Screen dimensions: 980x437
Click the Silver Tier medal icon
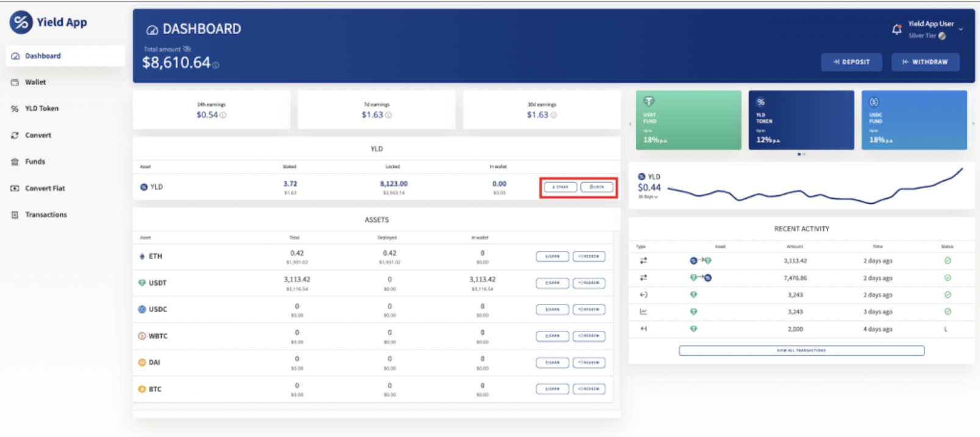pos(942,36)
